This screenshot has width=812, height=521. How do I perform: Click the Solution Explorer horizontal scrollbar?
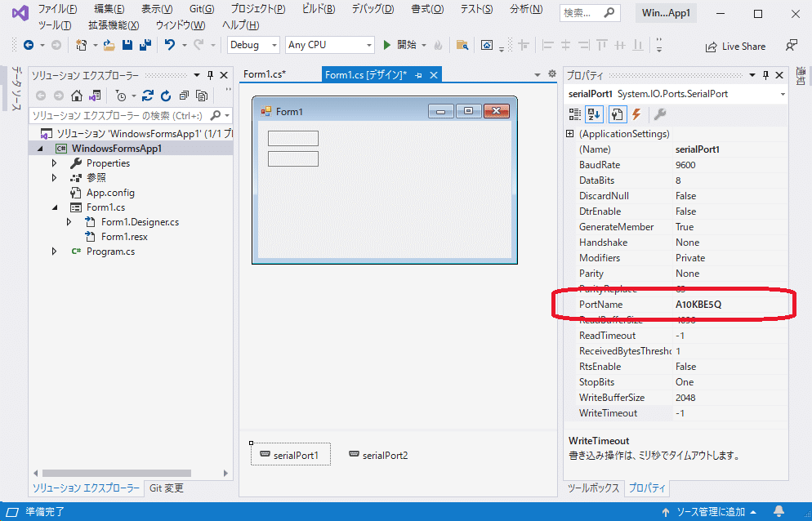click(x=117, y=473)
